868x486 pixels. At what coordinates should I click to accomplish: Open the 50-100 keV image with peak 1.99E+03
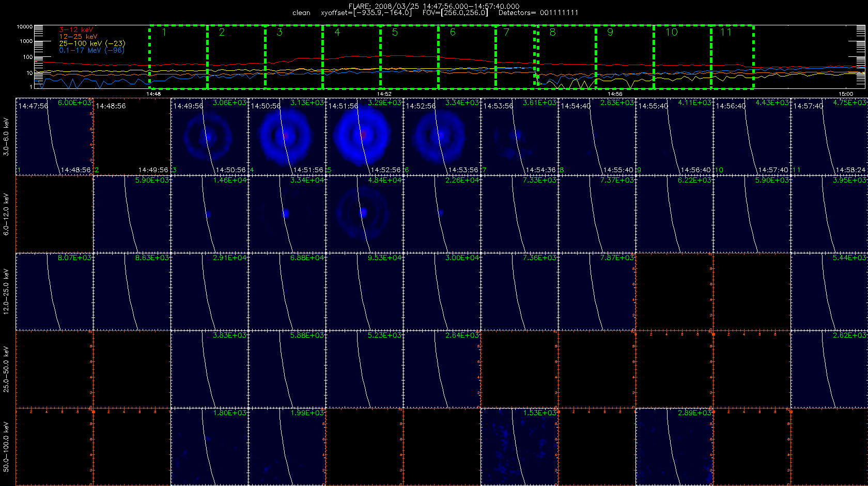click(287, 447)
